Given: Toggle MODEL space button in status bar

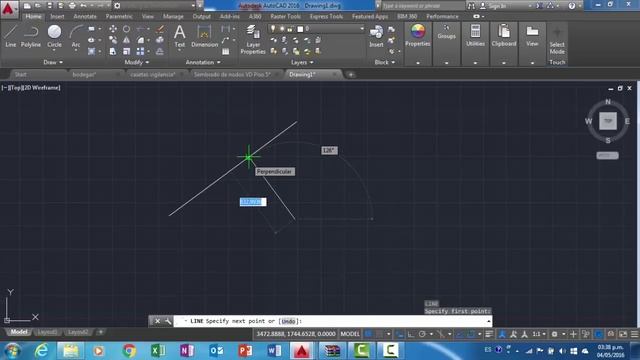Looking at the screenshot, I should coord(350,334).
